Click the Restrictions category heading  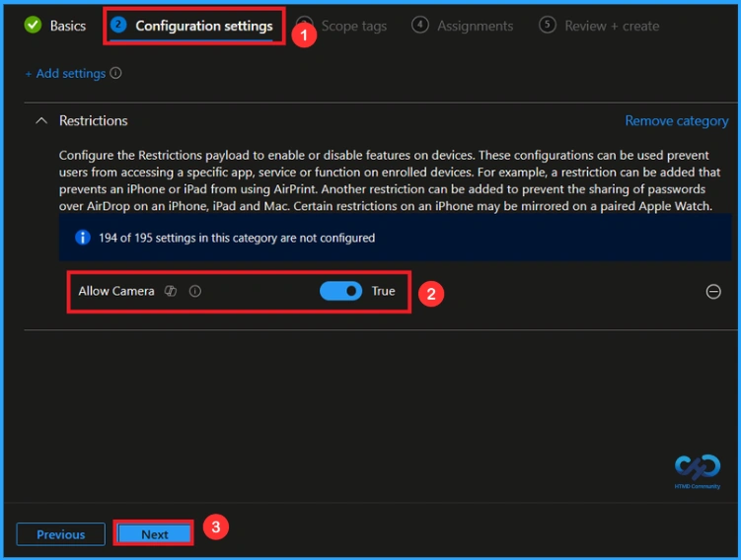tap(93, 121)
